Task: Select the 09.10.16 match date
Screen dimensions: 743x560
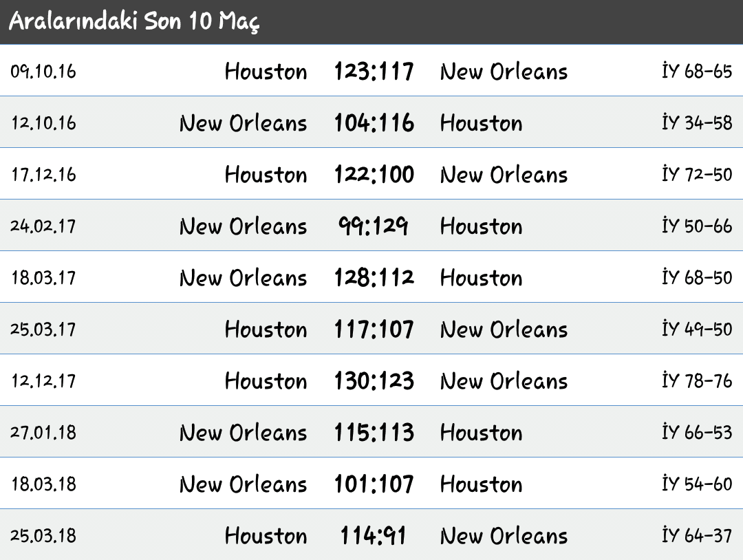Action: coord(43,71)
